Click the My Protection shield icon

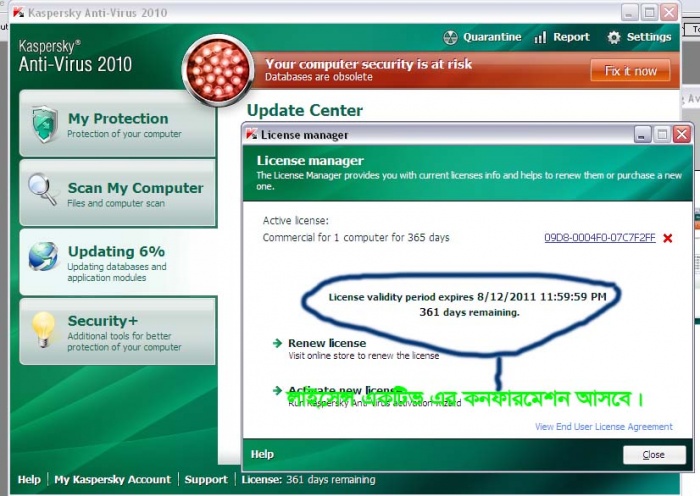(x=45, y=124)
